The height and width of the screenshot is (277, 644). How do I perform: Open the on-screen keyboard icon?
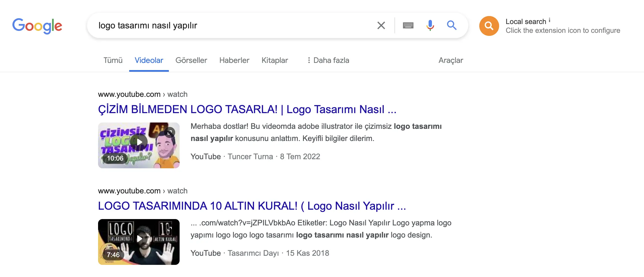(x=408, y=25)
